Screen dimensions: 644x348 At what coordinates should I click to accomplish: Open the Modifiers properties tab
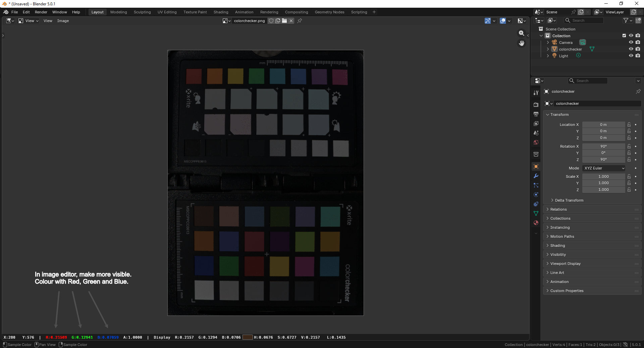click(536, 176)
